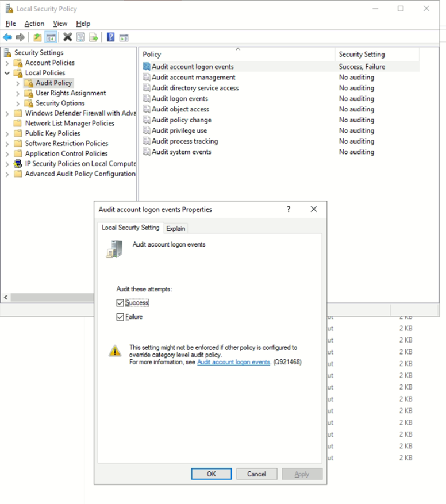Open the Action menu
Screen dimensions: 446x504
click(34, 24)
